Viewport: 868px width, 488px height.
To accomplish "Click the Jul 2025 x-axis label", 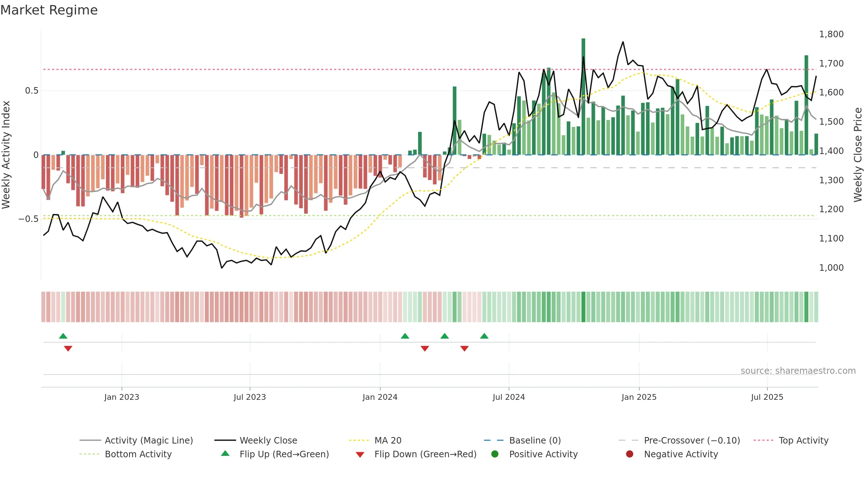I will pos(767,397).
